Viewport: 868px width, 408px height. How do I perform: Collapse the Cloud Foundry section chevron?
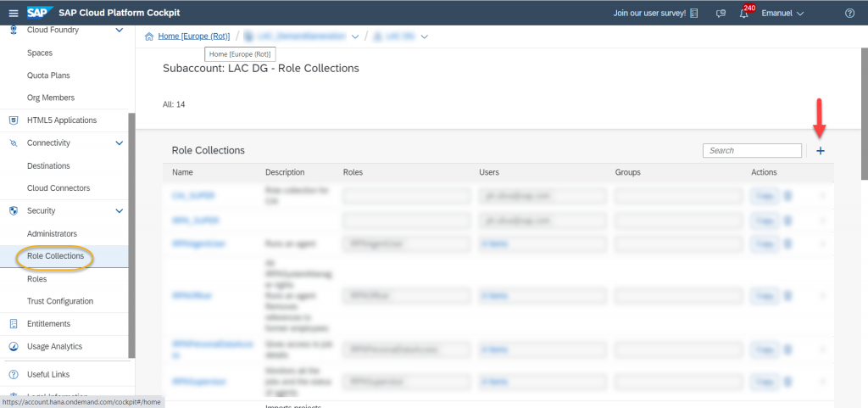tap(119, 30)
